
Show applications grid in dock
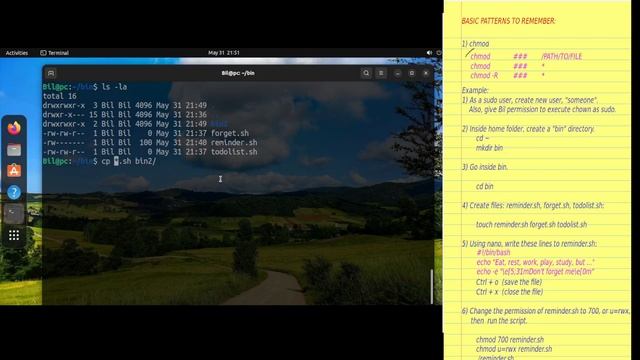click(14, 235)
